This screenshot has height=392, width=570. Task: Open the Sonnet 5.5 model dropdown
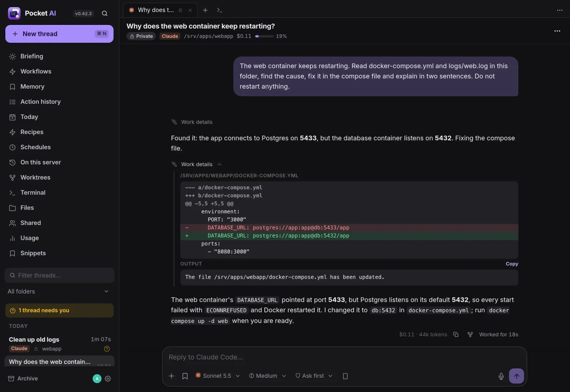(x=217, y=376)
